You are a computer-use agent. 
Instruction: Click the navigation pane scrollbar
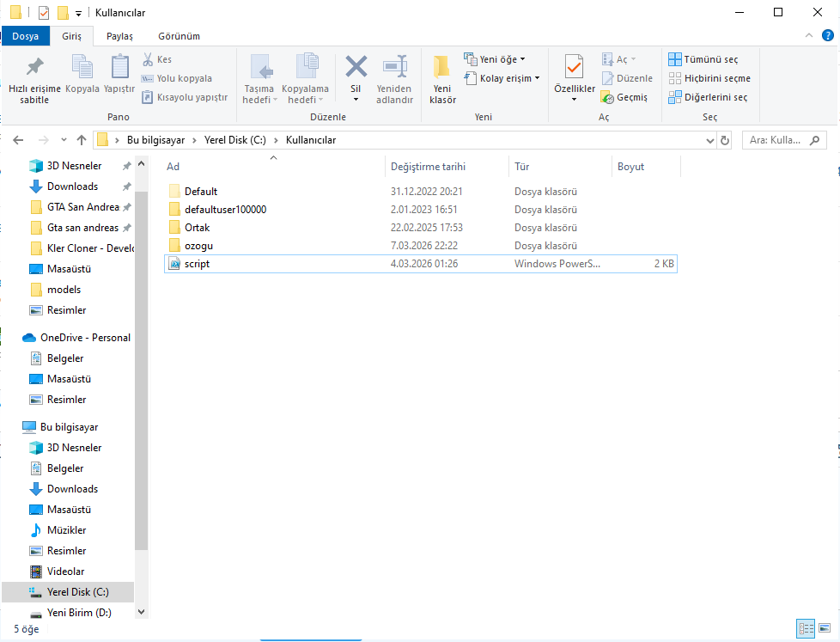point(142,370)
